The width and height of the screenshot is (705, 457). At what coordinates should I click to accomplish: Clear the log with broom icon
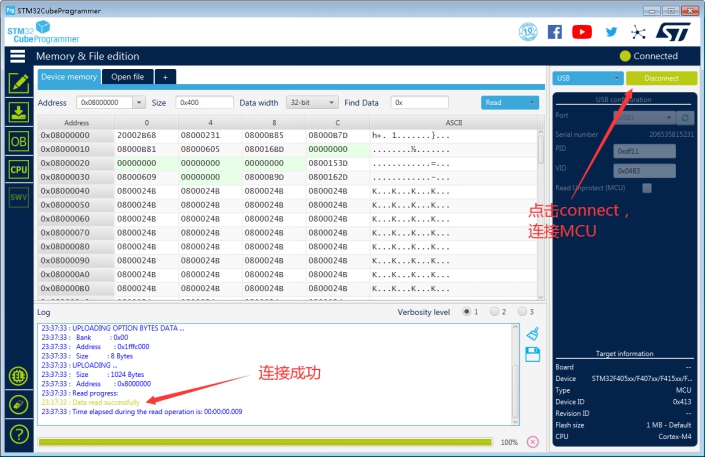[533, 334]
